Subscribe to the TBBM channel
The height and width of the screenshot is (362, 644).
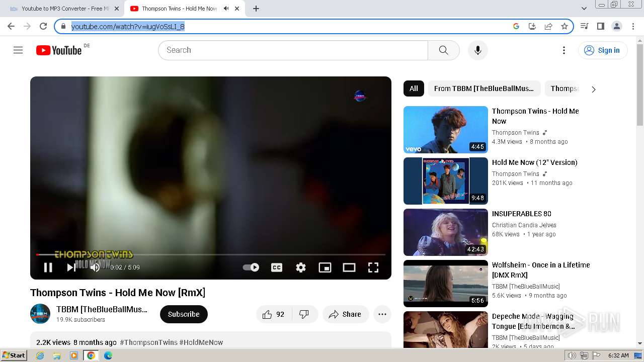(x=184, y=314)
